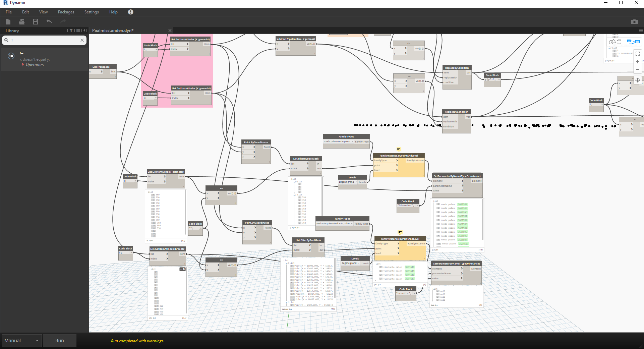The height and width of the screenshot is (349, 644).
Task: Zoom in with the plus icon
Action: point(638,62)
